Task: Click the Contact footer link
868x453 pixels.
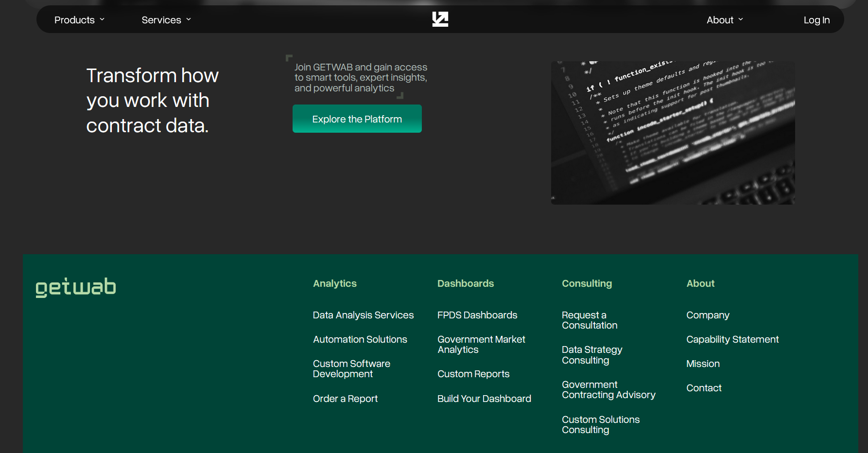Action: 704,388
